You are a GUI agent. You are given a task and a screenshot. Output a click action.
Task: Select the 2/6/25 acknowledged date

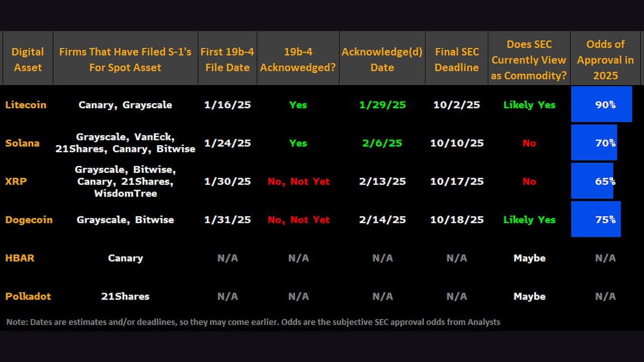tap(382, 143)
